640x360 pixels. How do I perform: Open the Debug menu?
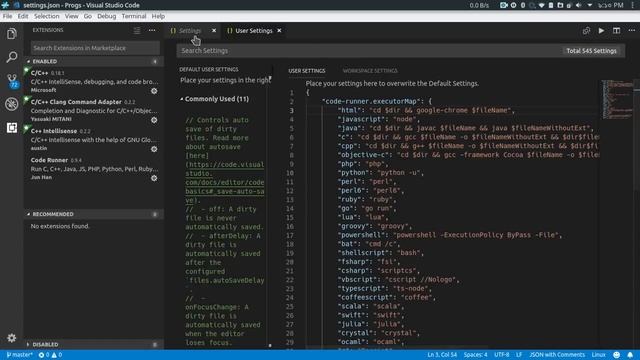pos(107,16)
